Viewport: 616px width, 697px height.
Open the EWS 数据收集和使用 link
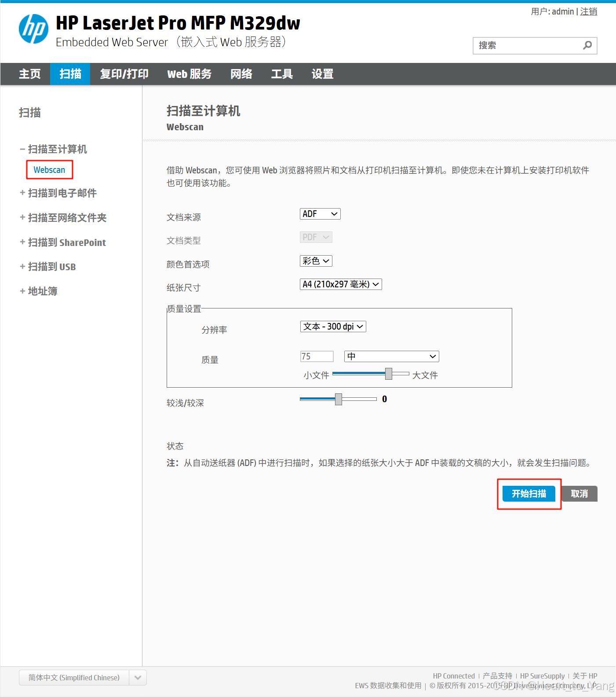388,686
